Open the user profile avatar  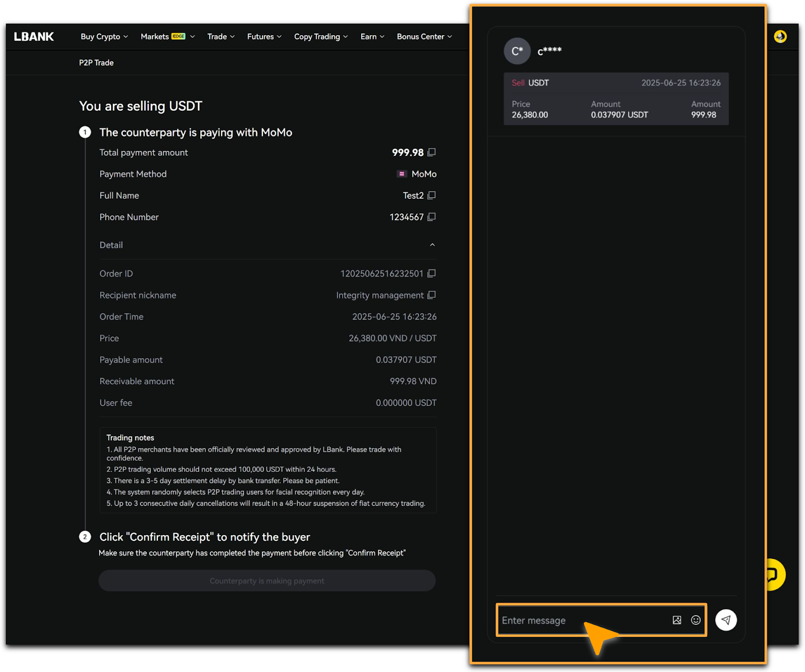pos(780,37)
